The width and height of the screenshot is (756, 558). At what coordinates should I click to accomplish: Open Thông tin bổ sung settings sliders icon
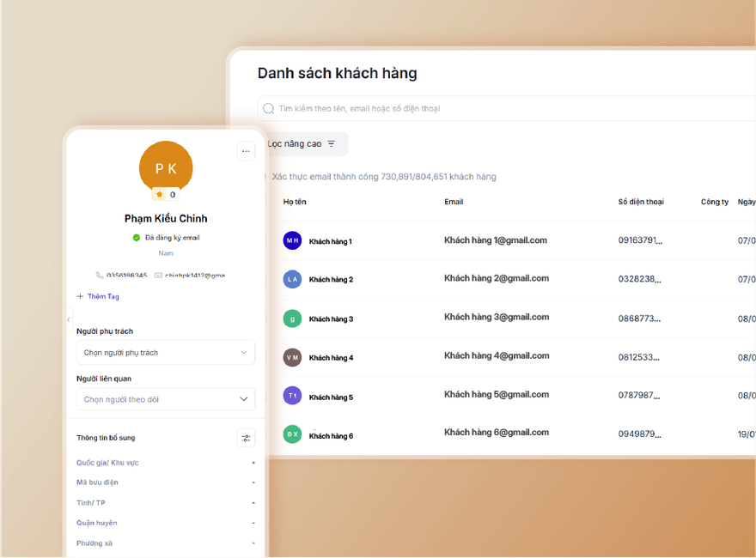coord(246,438)
